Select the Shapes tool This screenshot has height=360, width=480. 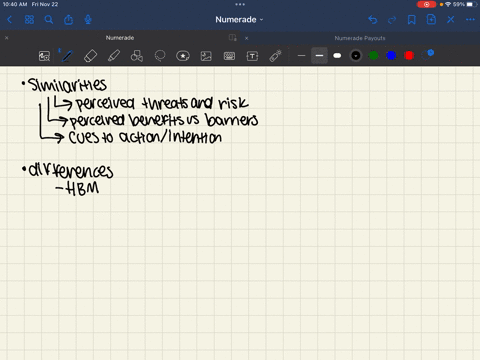[137, 56]
